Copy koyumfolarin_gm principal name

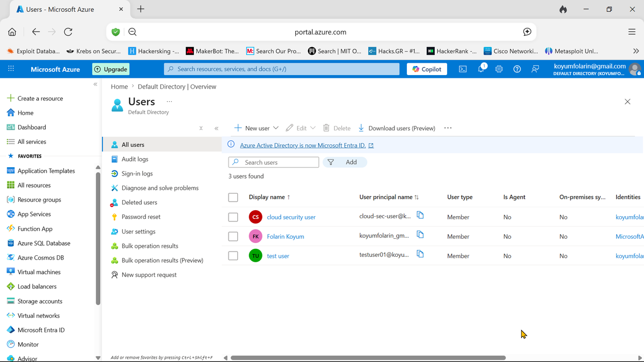click(420, 234)
